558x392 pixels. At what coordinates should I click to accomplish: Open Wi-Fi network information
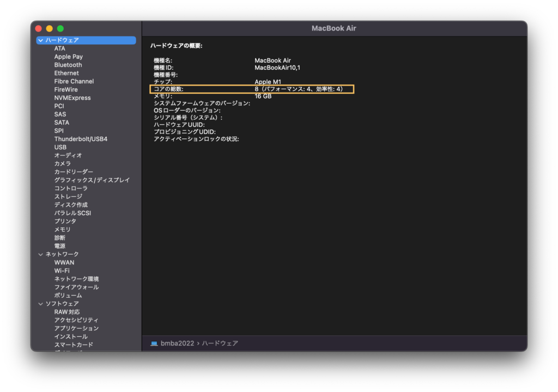62,270
